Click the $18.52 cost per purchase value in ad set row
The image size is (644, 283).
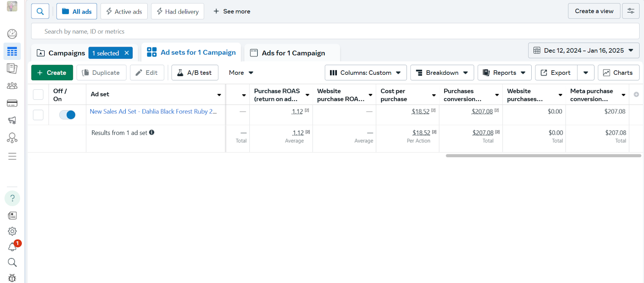[421, 112]
